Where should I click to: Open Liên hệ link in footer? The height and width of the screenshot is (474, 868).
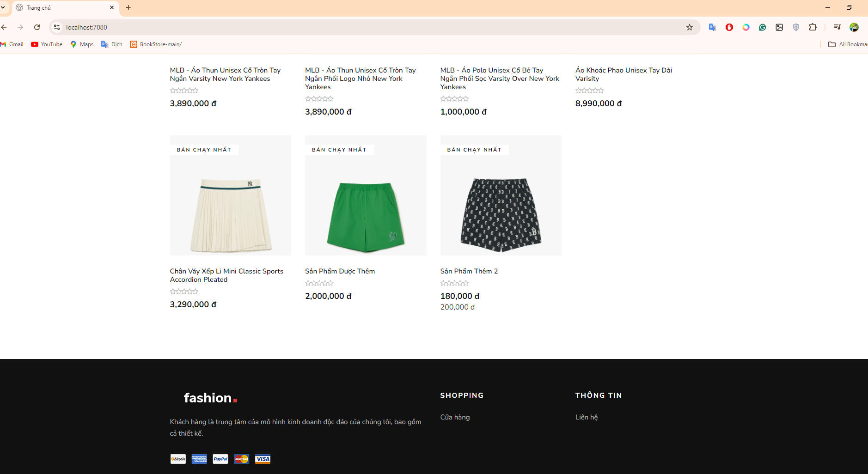point(587,417)
